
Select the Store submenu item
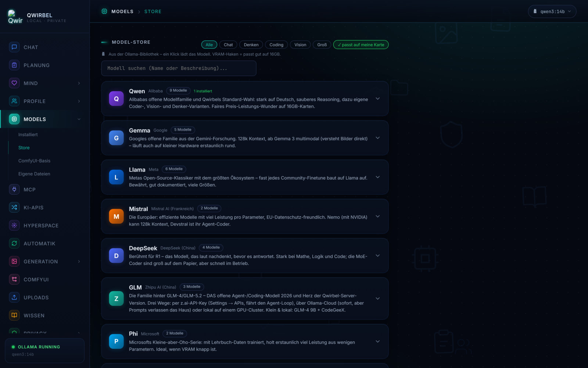coord(24,148)
